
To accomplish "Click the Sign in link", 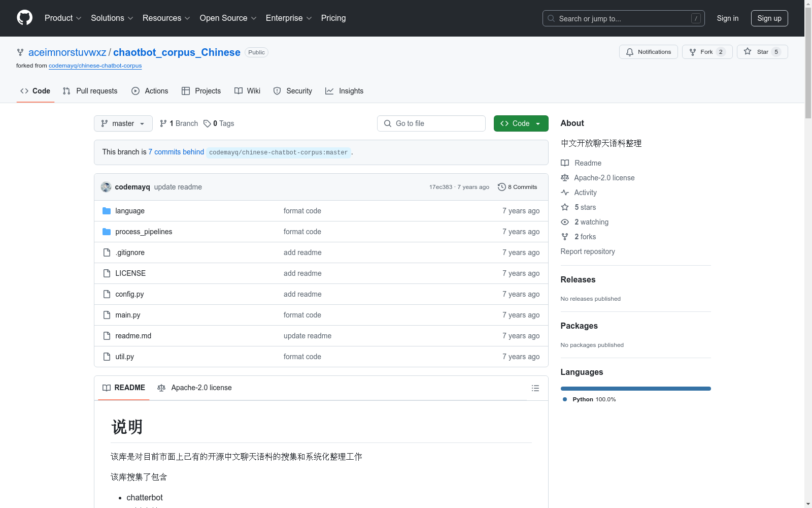I will click(x=728, y=18).
